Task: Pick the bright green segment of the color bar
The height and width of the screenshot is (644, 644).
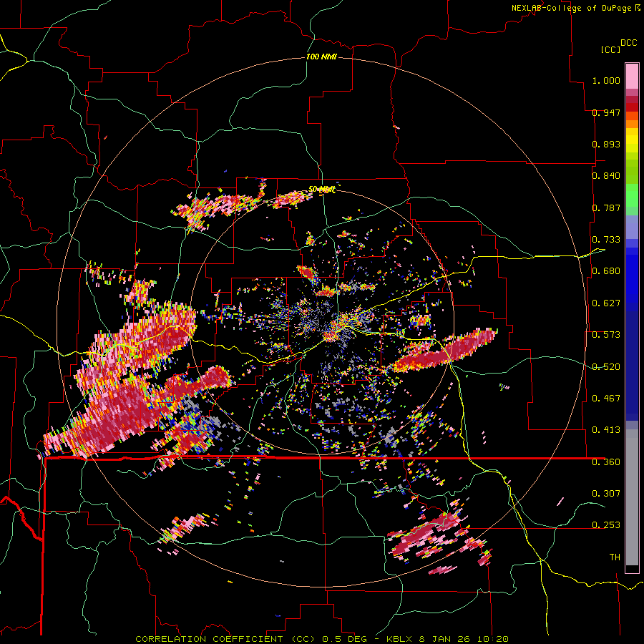Action: [632, 195]
